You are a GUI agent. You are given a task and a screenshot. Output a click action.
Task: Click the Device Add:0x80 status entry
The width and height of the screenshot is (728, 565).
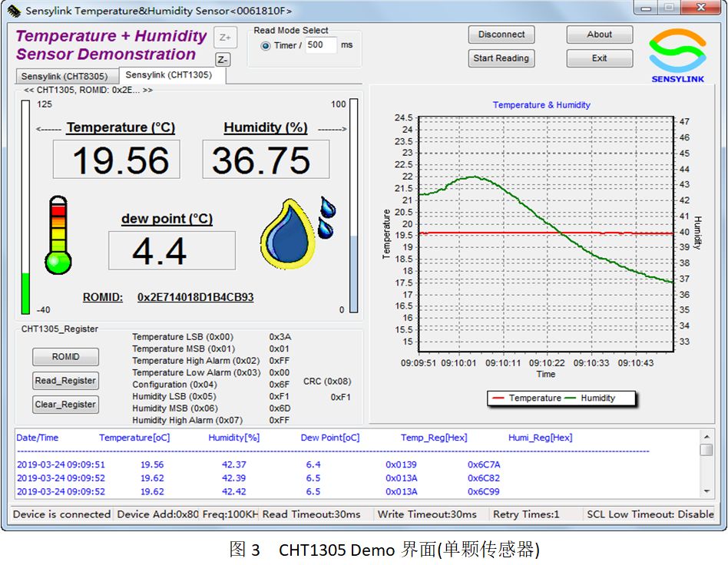point(158,514)
